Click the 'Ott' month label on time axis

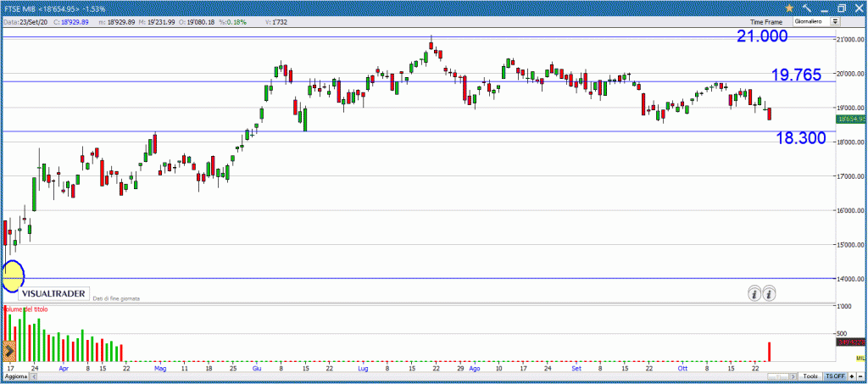(x=682, y=368)
